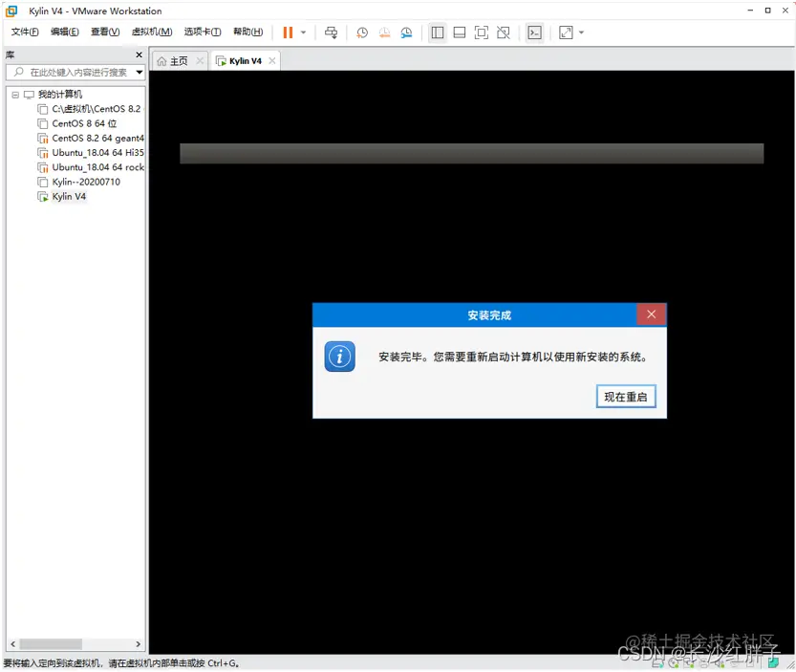796x672 pixels.
Task: Click the free stretch display icon
Action: (564, 32)
